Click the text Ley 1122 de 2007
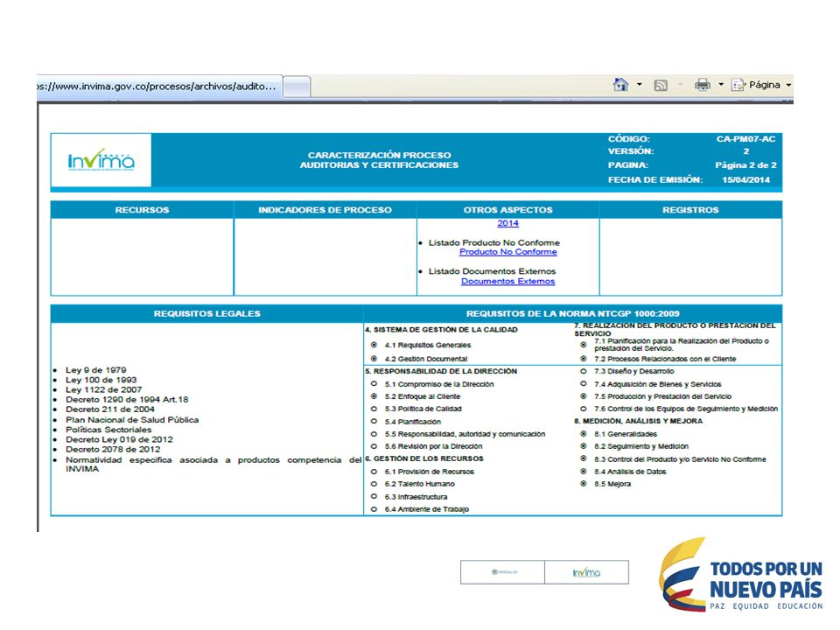840x630 pixels. 104,389
